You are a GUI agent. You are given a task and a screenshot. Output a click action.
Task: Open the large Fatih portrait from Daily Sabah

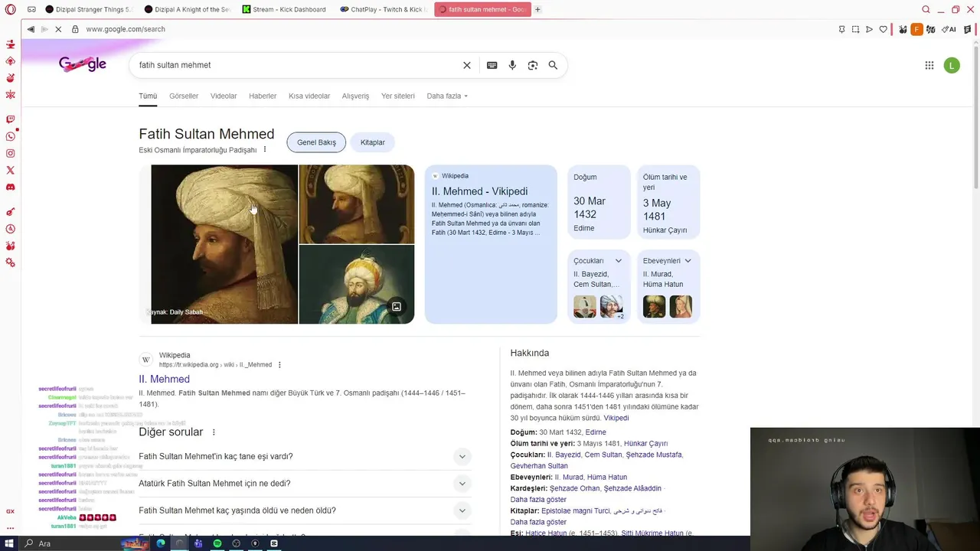pos(224,244)
